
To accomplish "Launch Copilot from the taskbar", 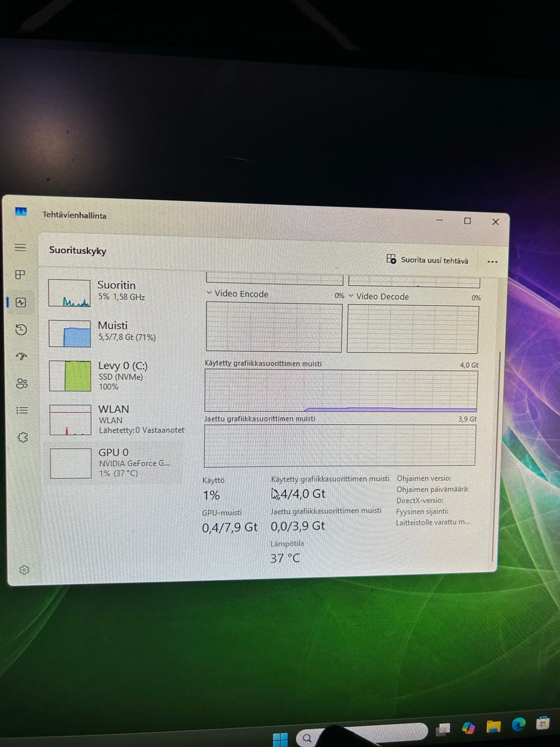I will pos(468,727).
